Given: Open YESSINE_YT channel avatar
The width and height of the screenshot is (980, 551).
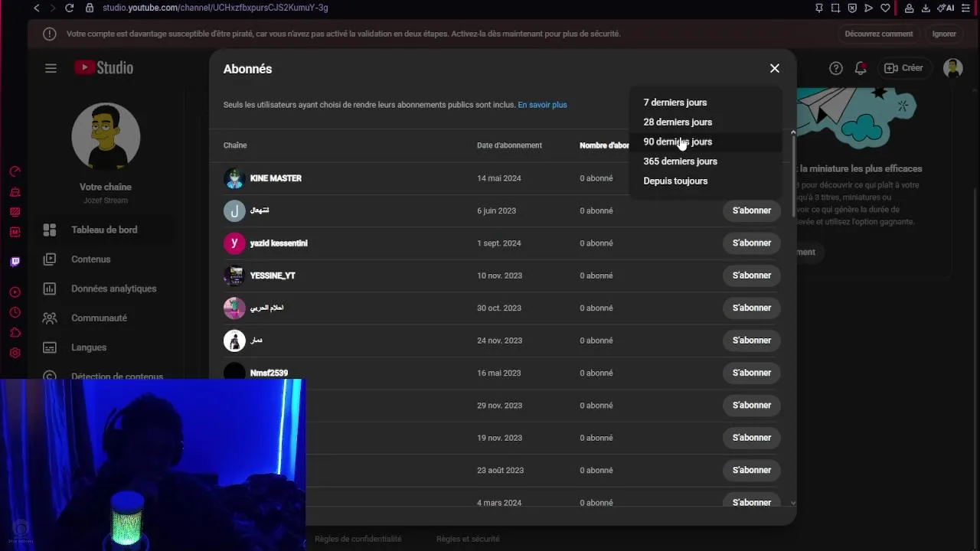Looking at the screenshot, I should pos(234,275).
